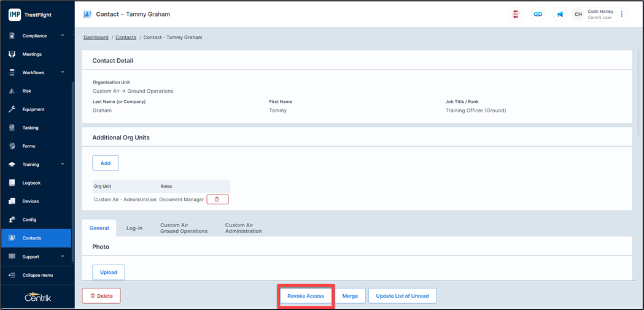Collapse the sidebar menu
Viewport: 644px width, 310px height.
coord(37,275)
